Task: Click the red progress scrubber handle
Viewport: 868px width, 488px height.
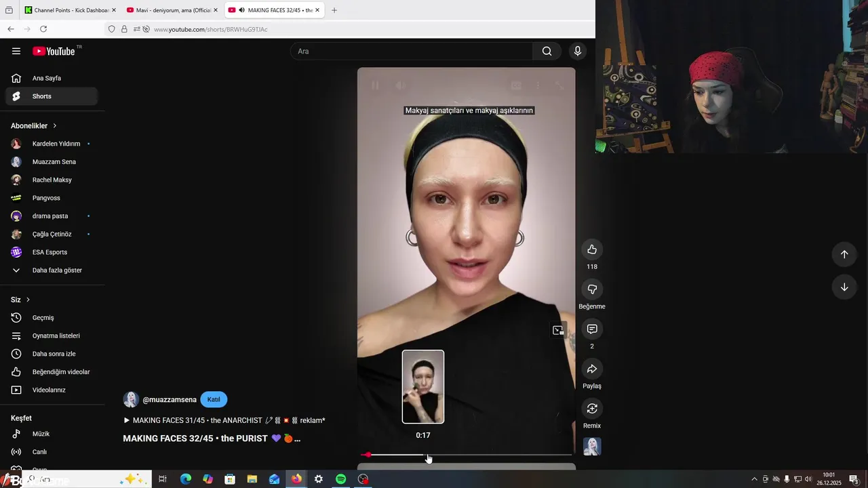Action: point(368,455)
